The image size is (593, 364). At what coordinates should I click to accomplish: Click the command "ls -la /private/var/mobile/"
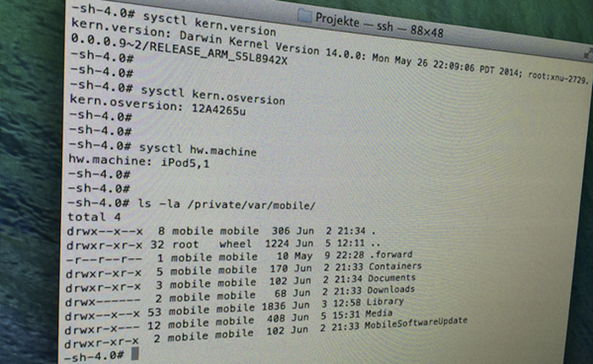(226, 205)
